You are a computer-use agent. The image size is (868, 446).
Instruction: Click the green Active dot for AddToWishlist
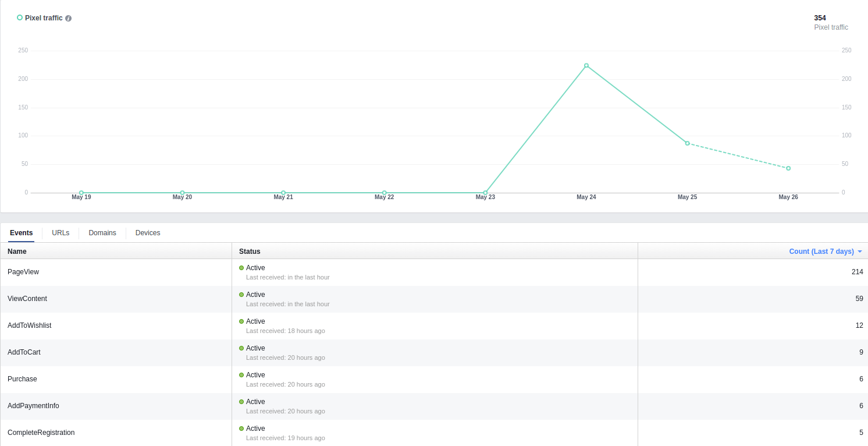tap(241, 321)
